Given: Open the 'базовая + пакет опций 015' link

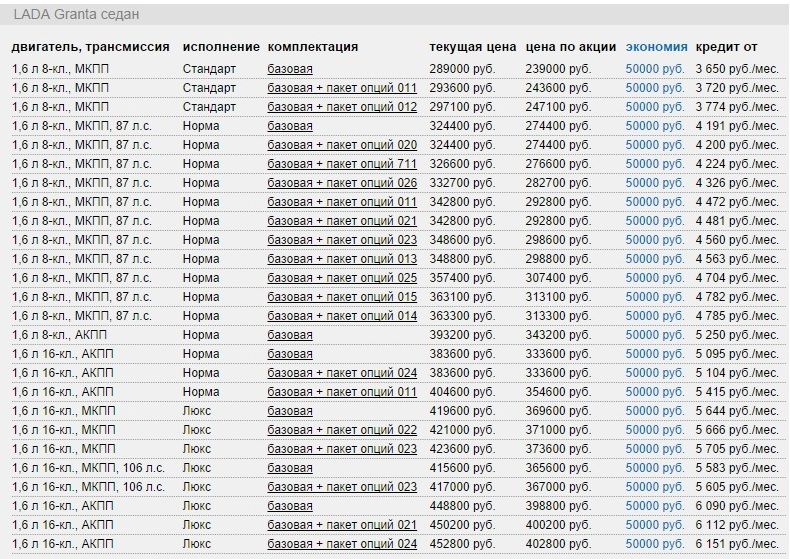Looking at the screenshot, I should (342, 297).
